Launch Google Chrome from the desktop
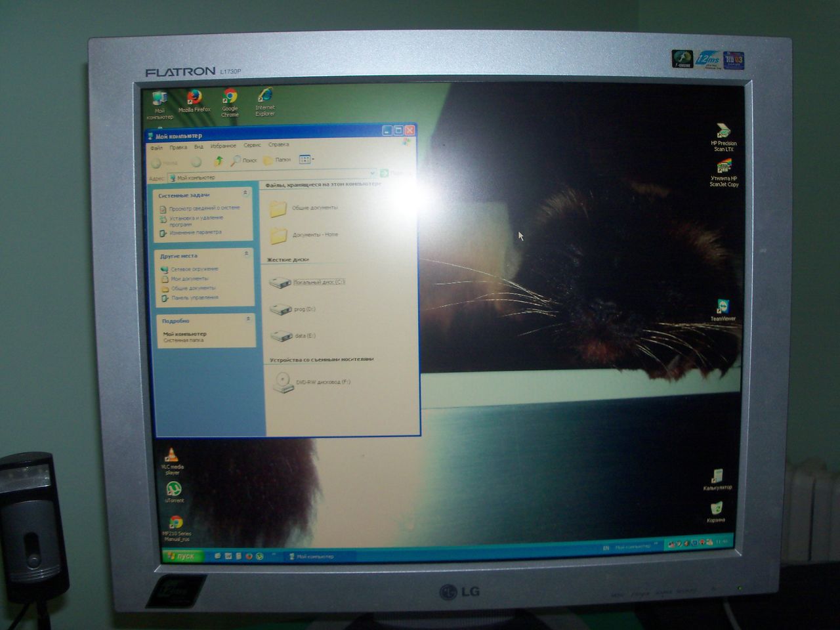The height and width of the screenshot is (630, 840). tap(230, 100)
